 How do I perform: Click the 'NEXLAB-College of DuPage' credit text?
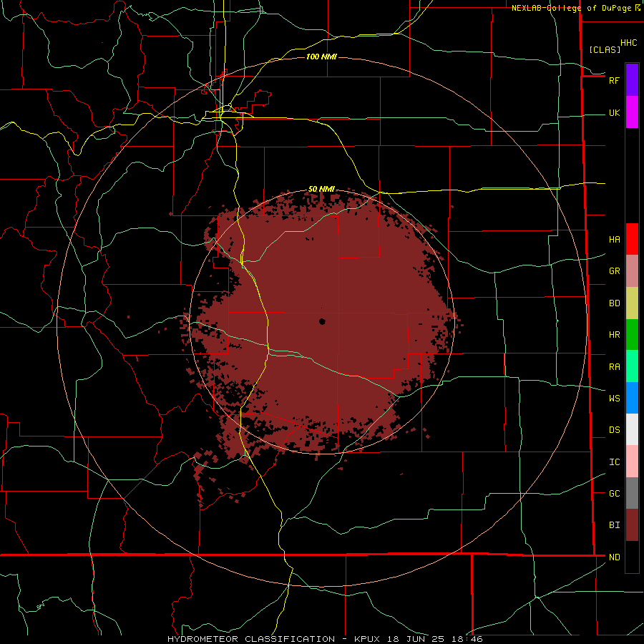(572, 8)
